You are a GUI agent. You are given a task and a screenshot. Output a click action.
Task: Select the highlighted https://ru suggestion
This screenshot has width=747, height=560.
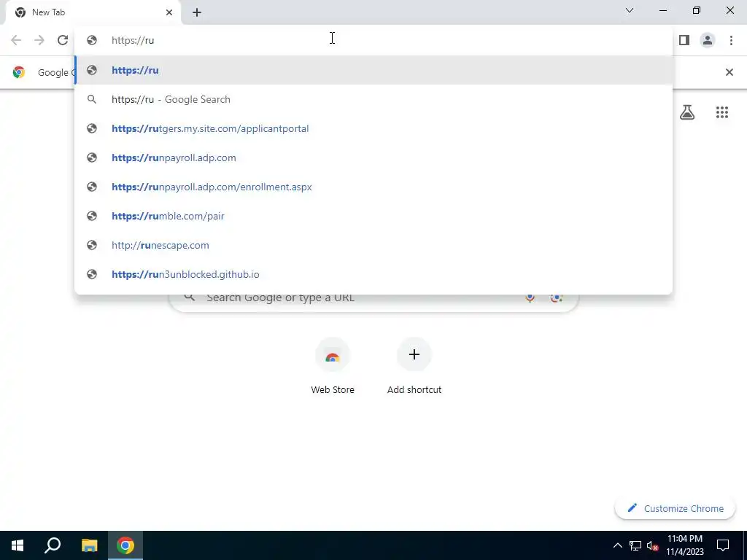click(x=373, y=70)
